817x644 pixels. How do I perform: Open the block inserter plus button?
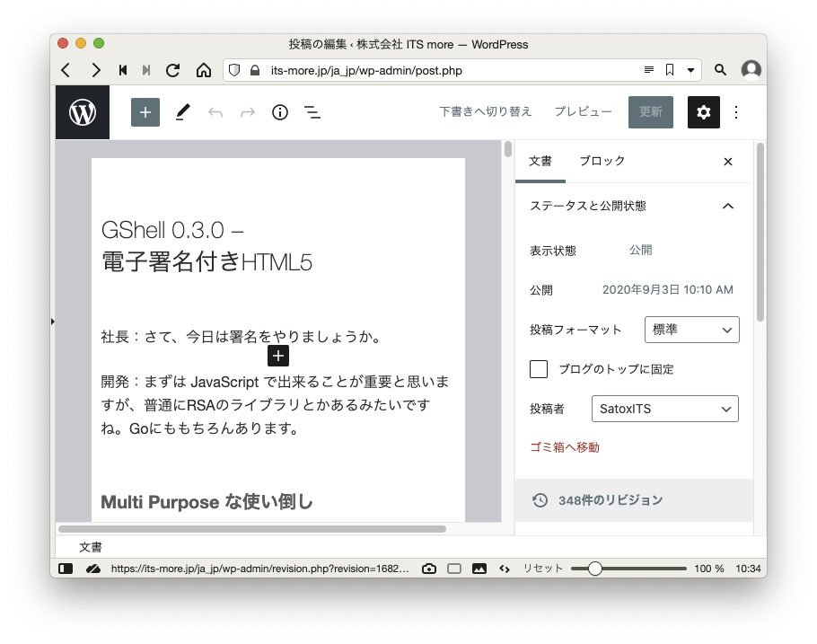pyautogui.click(x=145, y=112)
